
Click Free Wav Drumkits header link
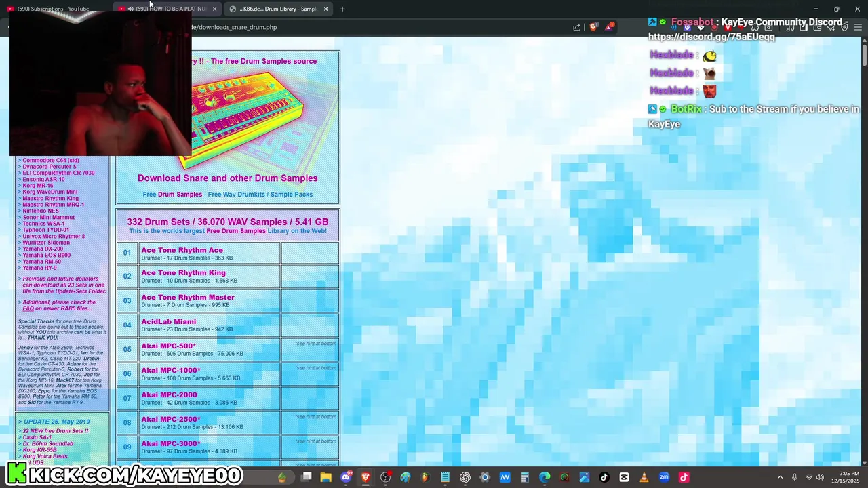point(237,195)
